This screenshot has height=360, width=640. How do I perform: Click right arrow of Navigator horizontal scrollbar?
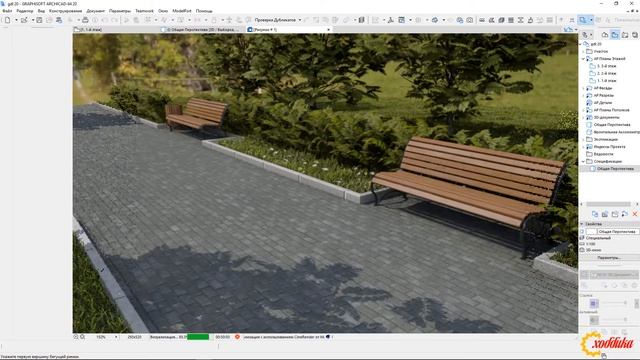click(x=637, y=204)
